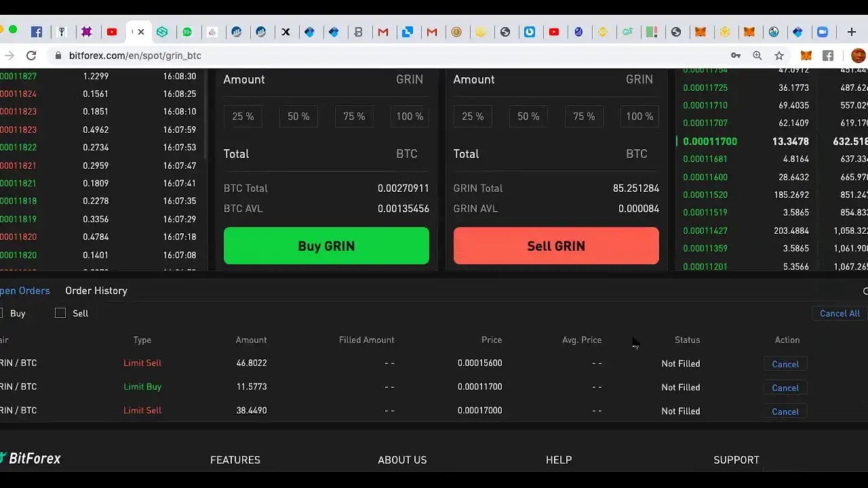The height and width of the screenshot is (488, 868).
Task: Cancel the Limit Buy order at 0.00011700
Action: (785, 388)
